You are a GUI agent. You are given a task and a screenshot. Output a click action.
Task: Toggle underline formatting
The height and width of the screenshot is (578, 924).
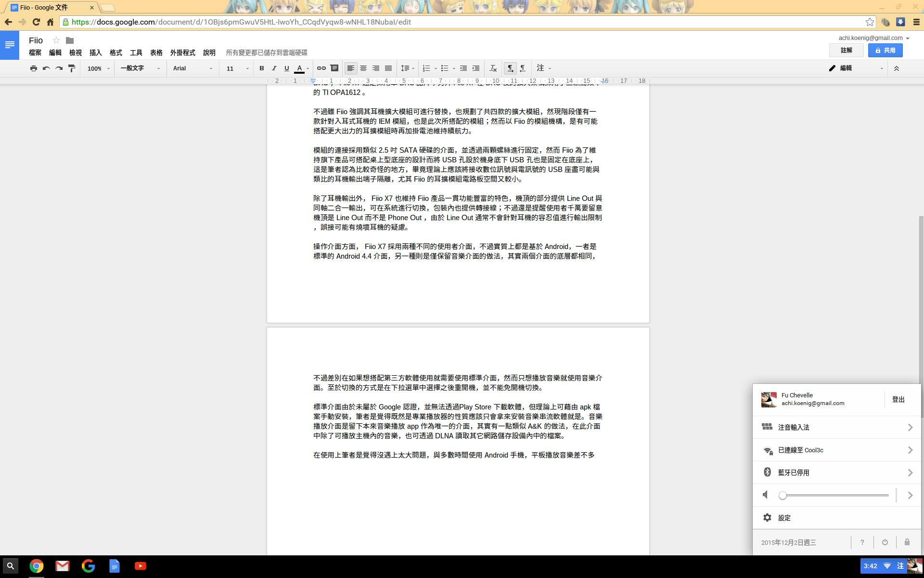[x=286, y=68]
